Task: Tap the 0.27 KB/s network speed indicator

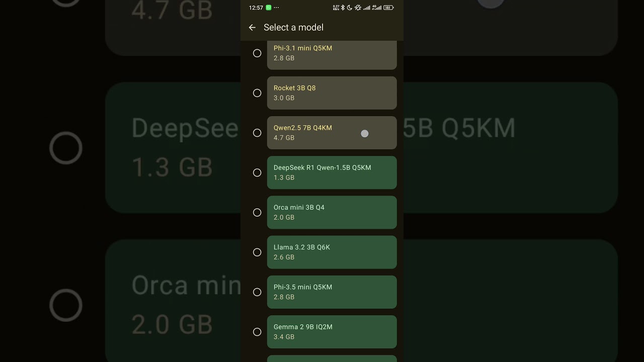Action: [x=336, y=8]
